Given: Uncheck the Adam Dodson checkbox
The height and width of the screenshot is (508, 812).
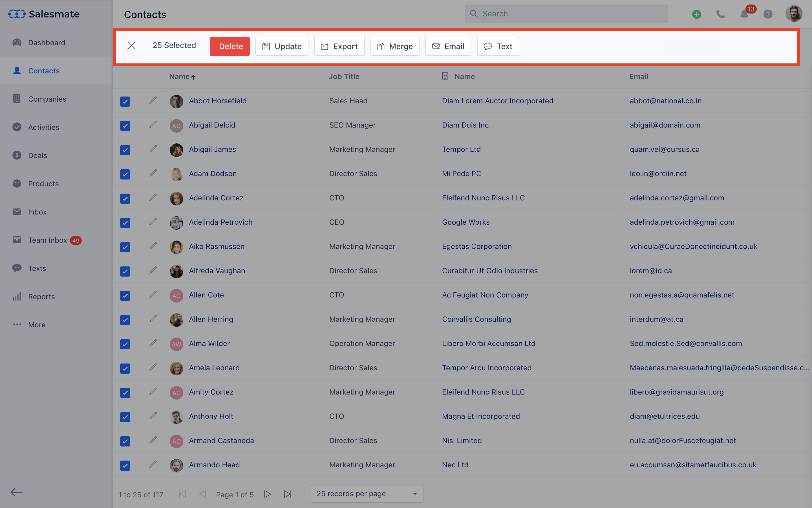Looking at the screenshot, I should pyautogui.click(x=125, y=174).
